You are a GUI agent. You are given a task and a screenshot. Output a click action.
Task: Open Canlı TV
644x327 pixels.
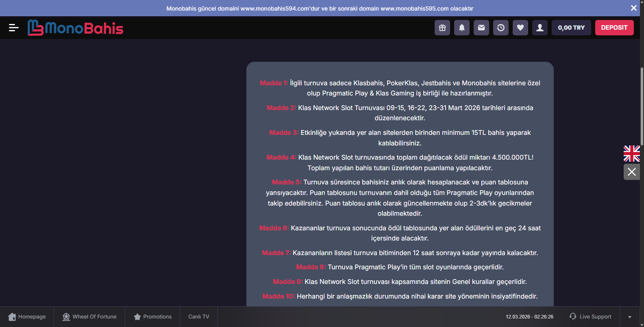(x=199, y=317)
